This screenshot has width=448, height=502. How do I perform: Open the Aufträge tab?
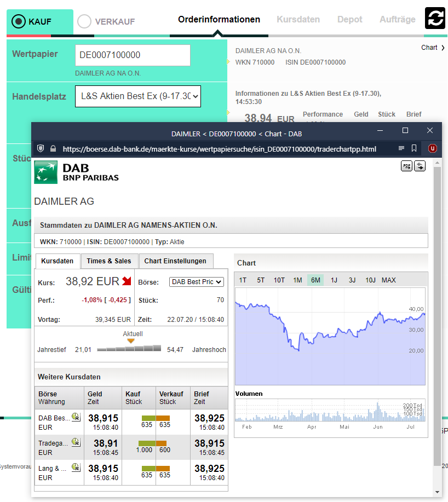[398, 20]
